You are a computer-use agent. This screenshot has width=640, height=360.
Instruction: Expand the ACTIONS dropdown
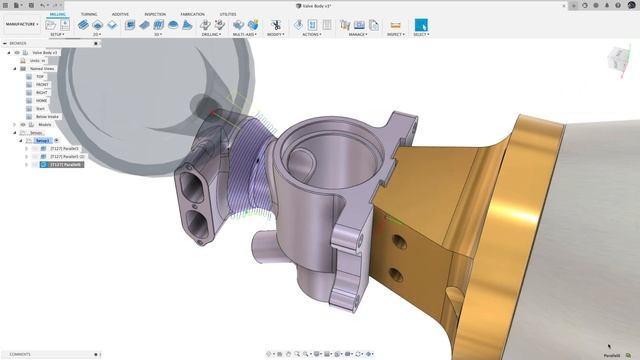point(312,35)
